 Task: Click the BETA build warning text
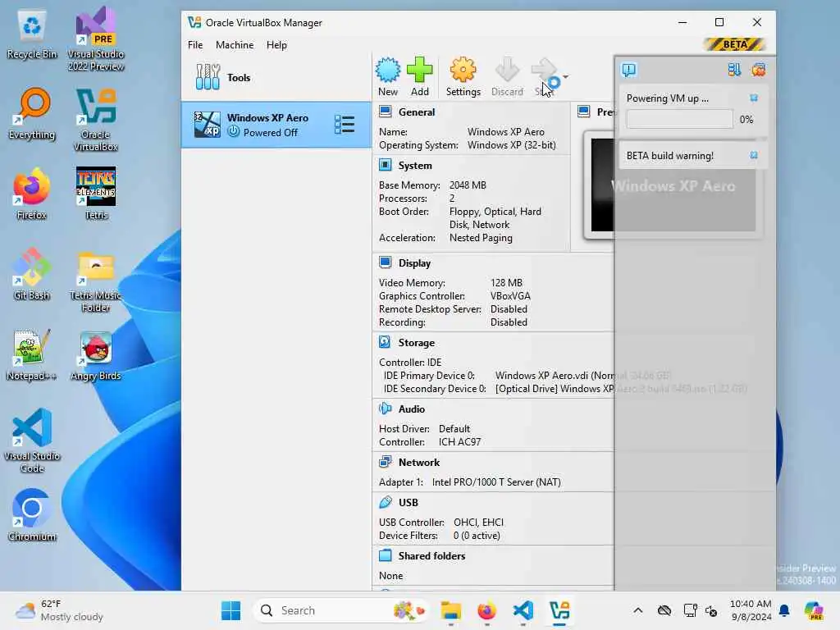point(669,156)
